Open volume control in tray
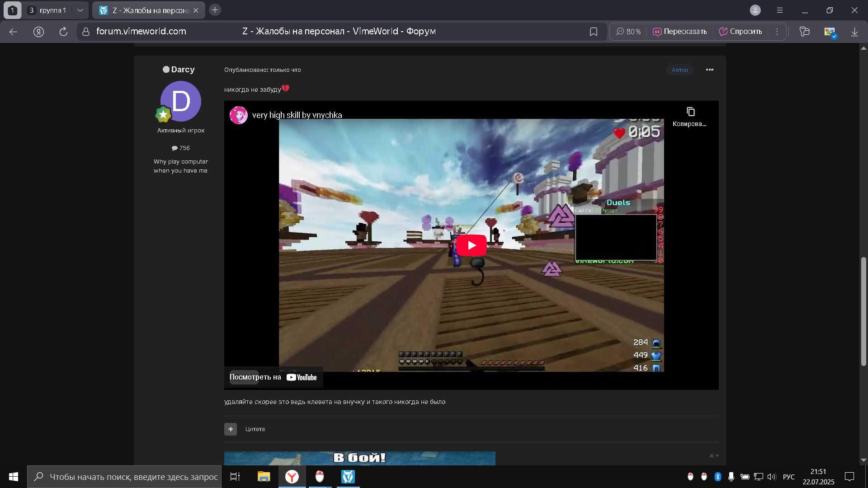Viewport: 868px width, 488px height. tap(772, 477)
